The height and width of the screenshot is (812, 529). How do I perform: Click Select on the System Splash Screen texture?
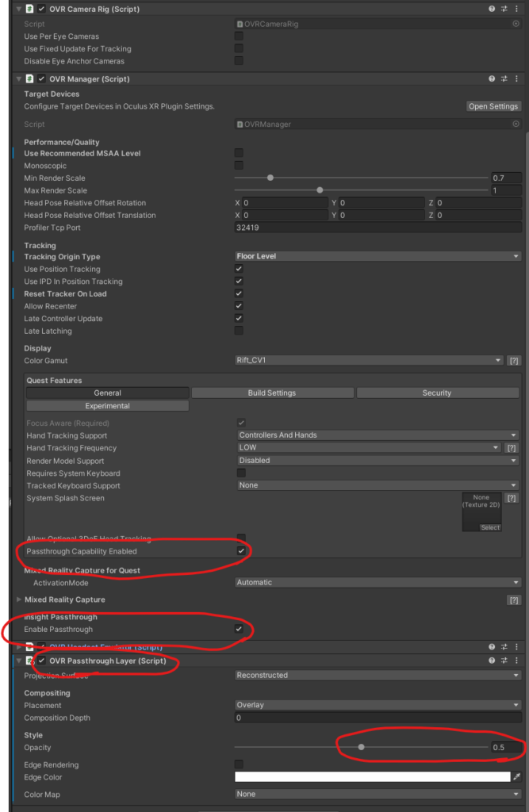(x=489, y=527)
